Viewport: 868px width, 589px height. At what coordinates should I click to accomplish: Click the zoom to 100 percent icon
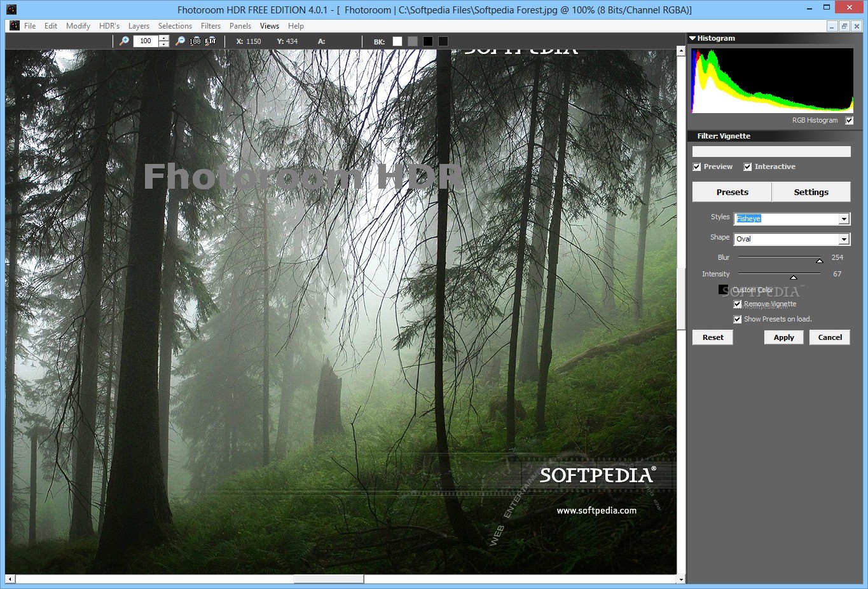[195, 41]
